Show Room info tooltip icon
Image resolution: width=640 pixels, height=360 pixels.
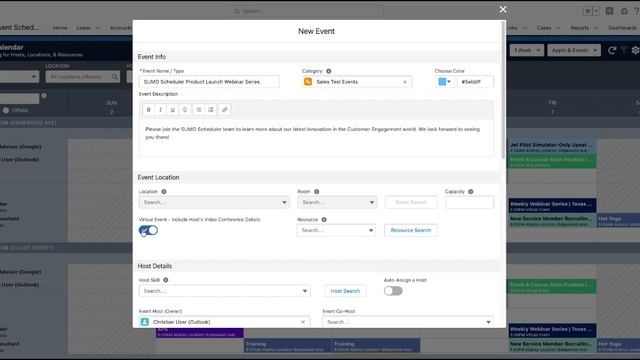317,191
